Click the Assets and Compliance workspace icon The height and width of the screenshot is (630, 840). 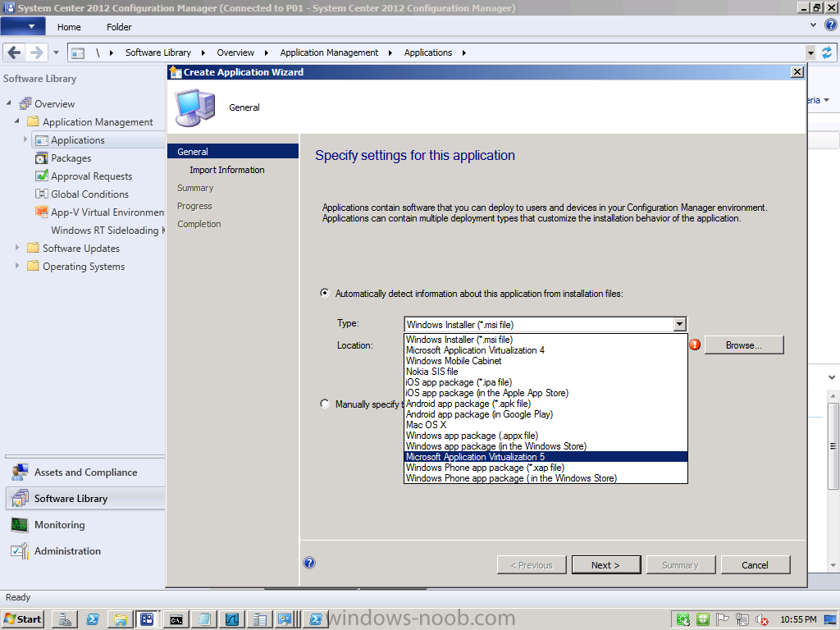point(20,472)
